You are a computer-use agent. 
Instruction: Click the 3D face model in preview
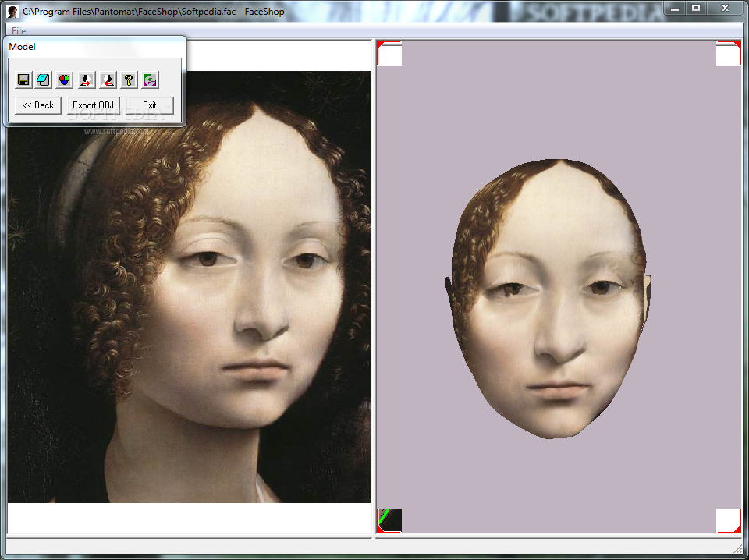click(x=549, y=299)
